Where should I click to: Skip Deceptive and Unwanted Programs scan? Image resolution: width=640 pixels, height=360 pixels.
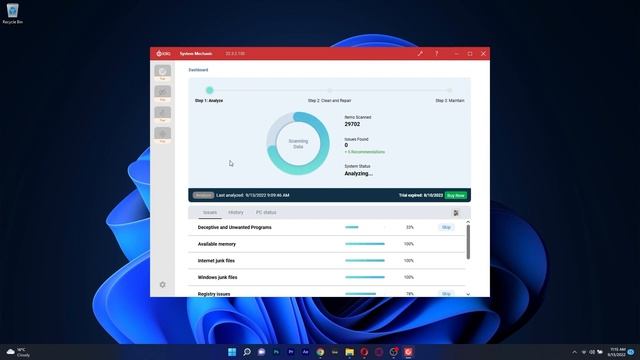tap(446, 227)
